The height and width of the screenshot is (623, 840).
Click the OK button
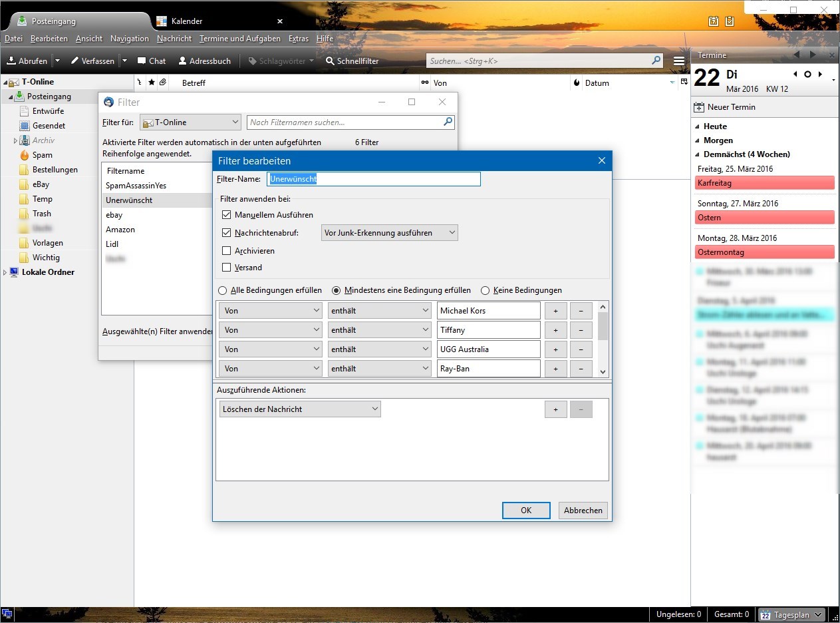click(526, 511)
